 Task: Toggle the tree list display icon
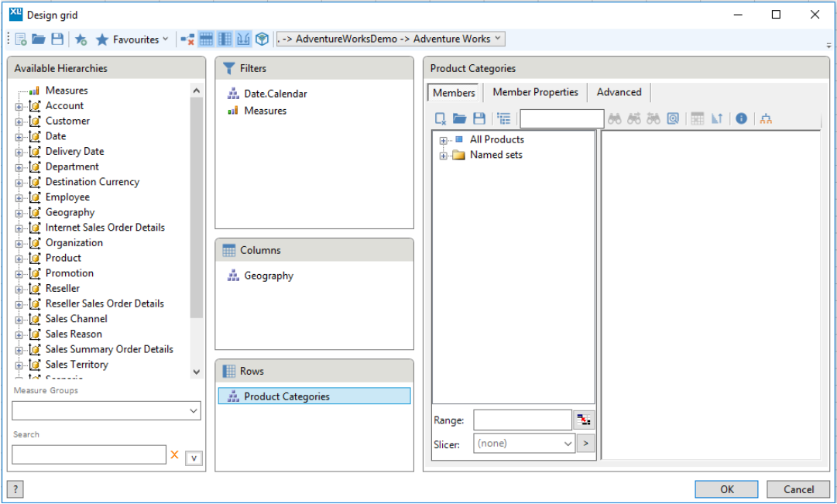(503, 118)
